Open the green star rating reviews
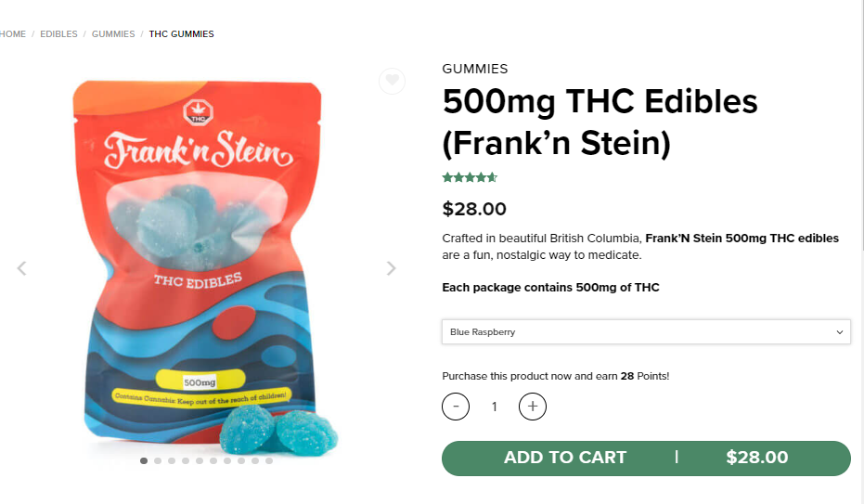 pyautogui.click(x=470, y=177)
